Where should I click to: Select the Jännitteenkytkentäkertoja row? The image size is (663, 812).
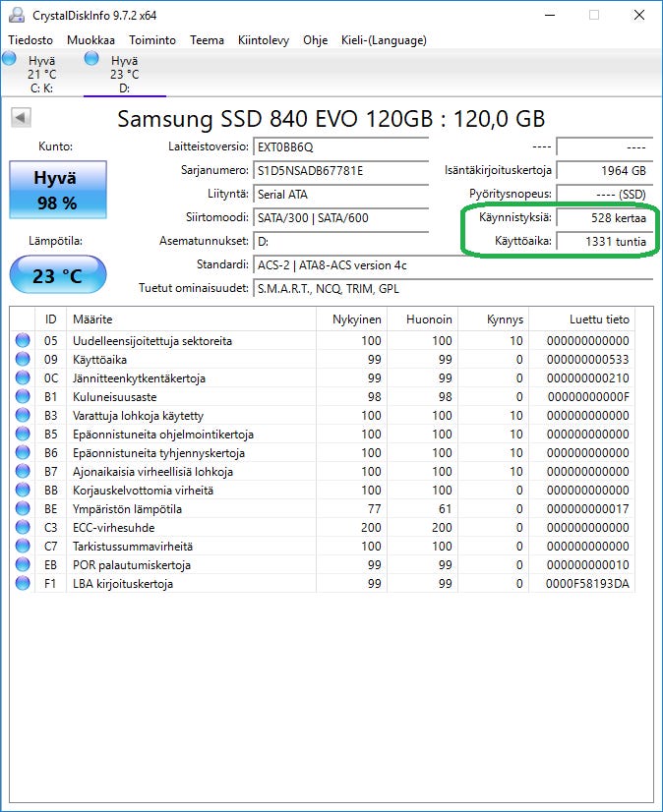[x=323, y=378]
